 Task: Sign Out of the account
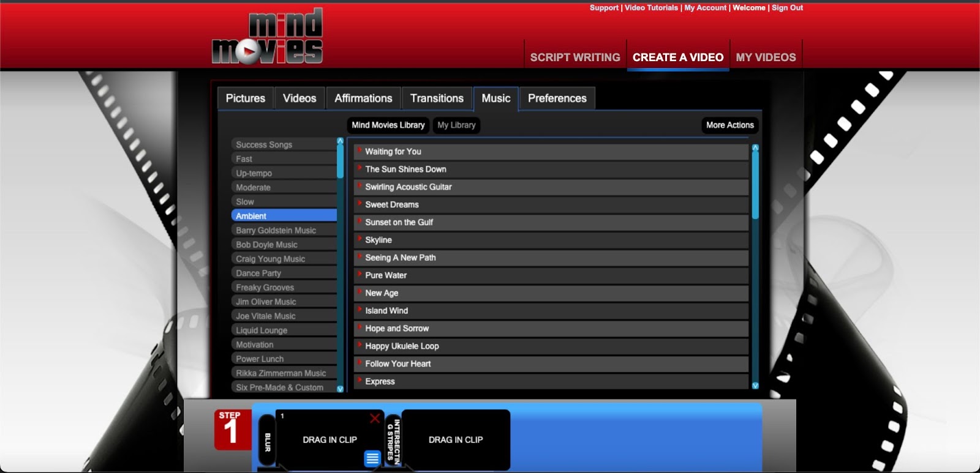click(787, 8)
